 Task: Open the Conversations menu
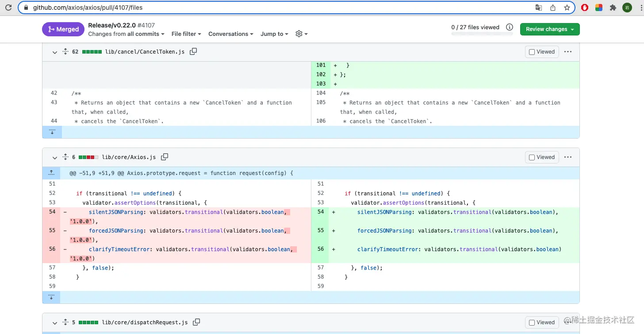tap(231, 34)
